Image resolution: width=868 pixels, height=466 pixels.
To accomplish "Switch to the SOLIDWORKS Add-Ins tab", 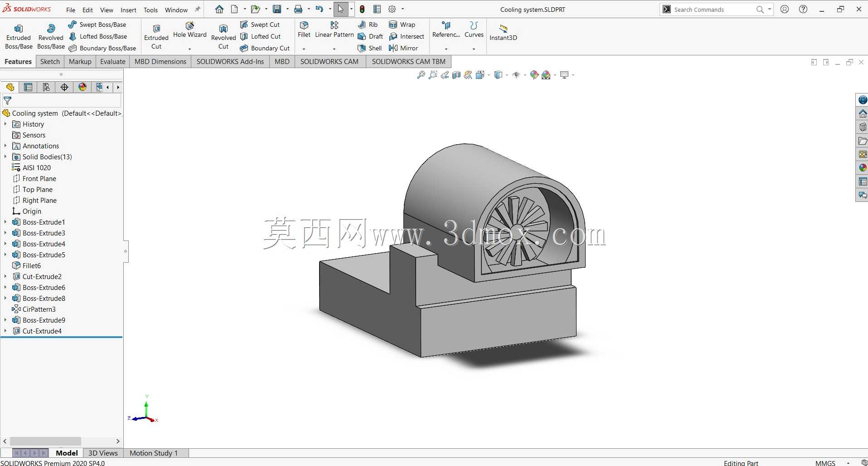I will 230,62.
